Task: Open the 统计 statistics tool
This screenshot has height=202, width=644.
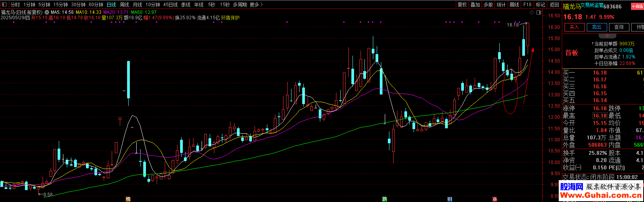Action: pyautogui.click(x=501, y=5)
